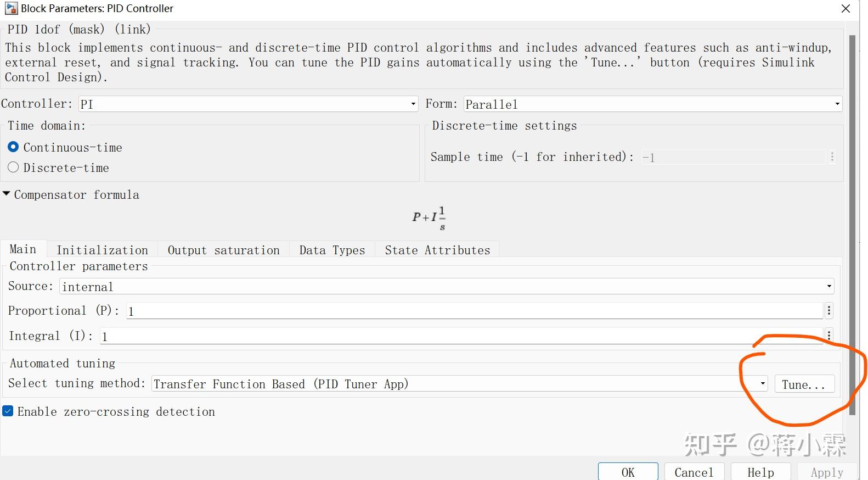Open the Output saturation tab
The height and width of the screenshot is (480, 868).
pos(223,250)
